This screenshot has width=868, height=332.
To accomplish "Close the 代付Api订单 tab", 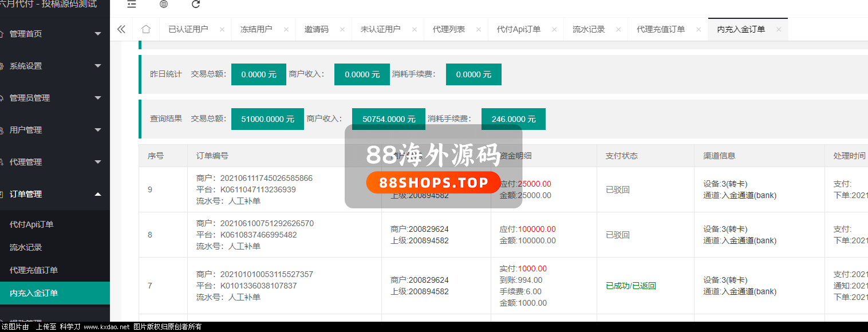I will tap(554, 30).
